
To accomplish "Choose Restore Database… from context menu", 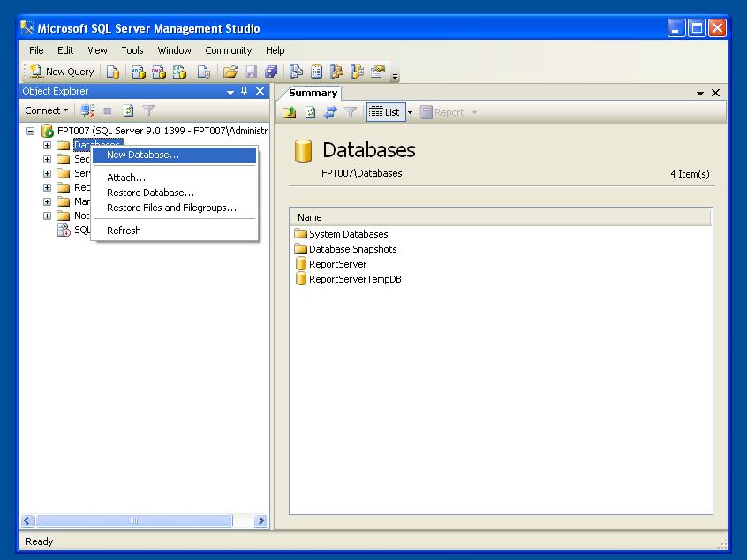I will [x=174, y=193].
